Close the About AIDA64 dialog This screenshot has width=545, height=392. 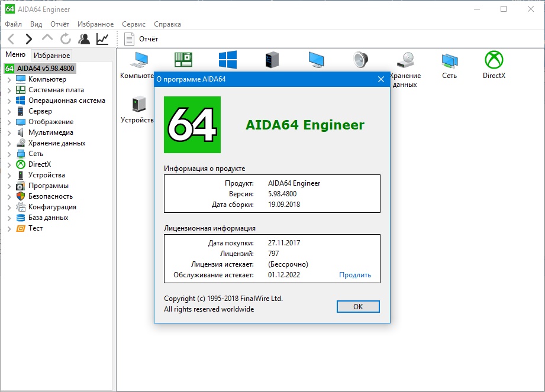(381, 79)
